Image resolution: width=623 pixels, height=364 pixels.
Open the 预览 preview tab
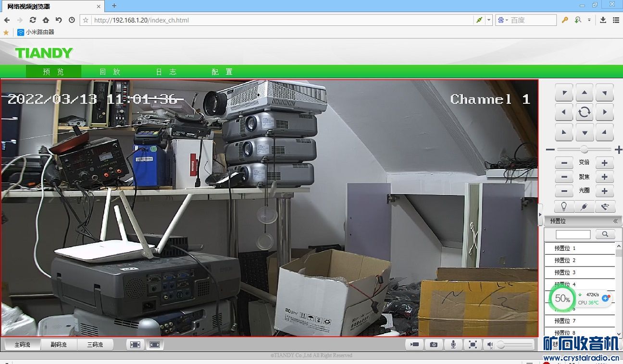pyautogui.click(x=53, y=72)
